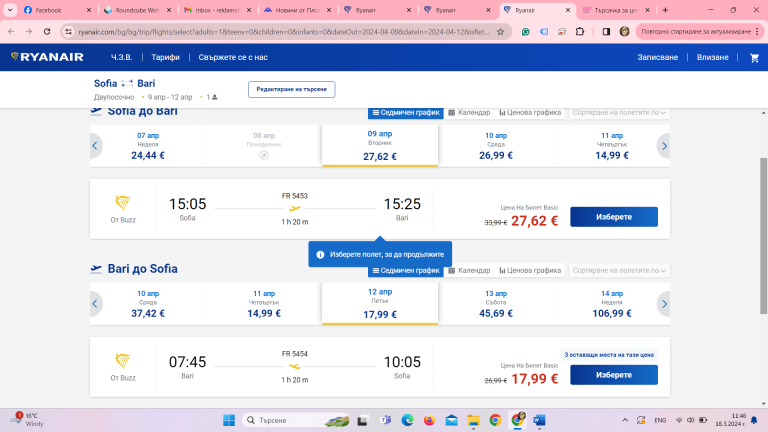The width and height of the screenshot is (768, 432).
Task: Click Изберете for flight FR 5453
Action: pos(613,217)
